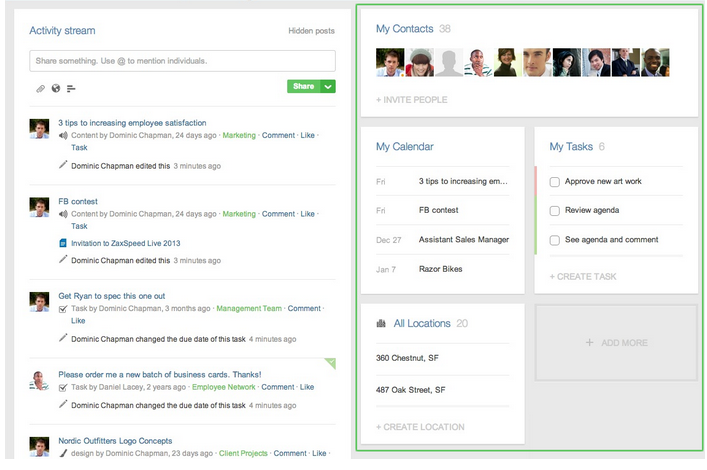Open the Hidden posts view

311,32
